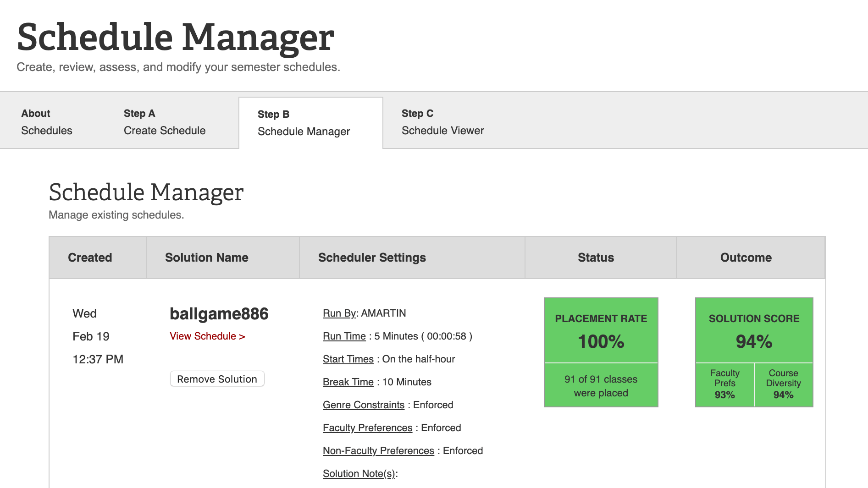Select the Step A Create Schedule tab
The height and width of the screenshot is (488, 868).
(164, 121)
